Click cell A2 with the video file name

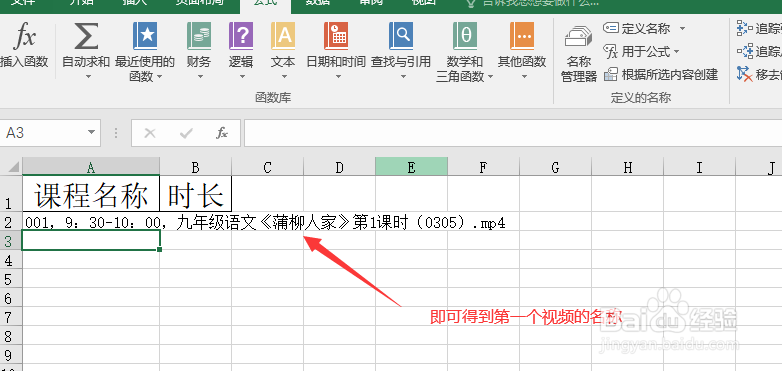click(91, 221)
